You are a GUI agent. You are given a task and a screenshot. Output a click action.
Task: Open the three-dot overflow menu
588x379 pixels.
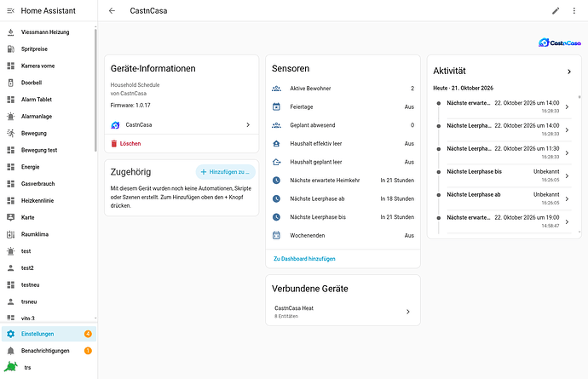click(x=574, y=11)
